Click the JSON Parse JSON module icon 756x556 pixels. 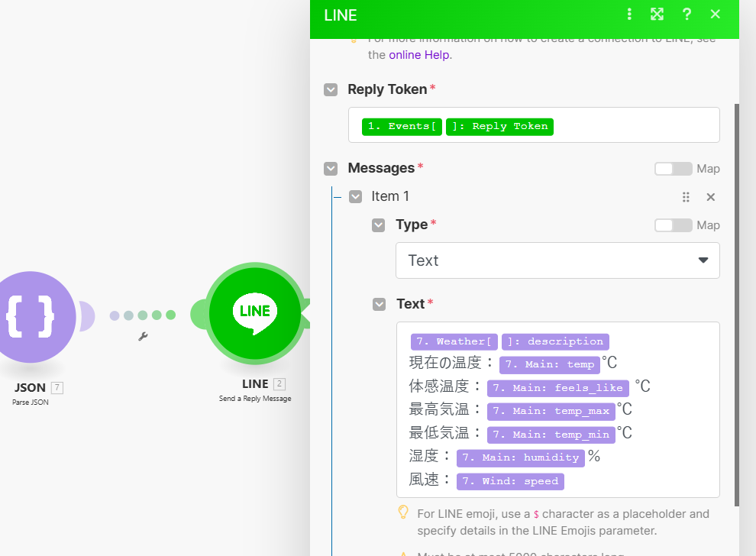coord(30,317)
